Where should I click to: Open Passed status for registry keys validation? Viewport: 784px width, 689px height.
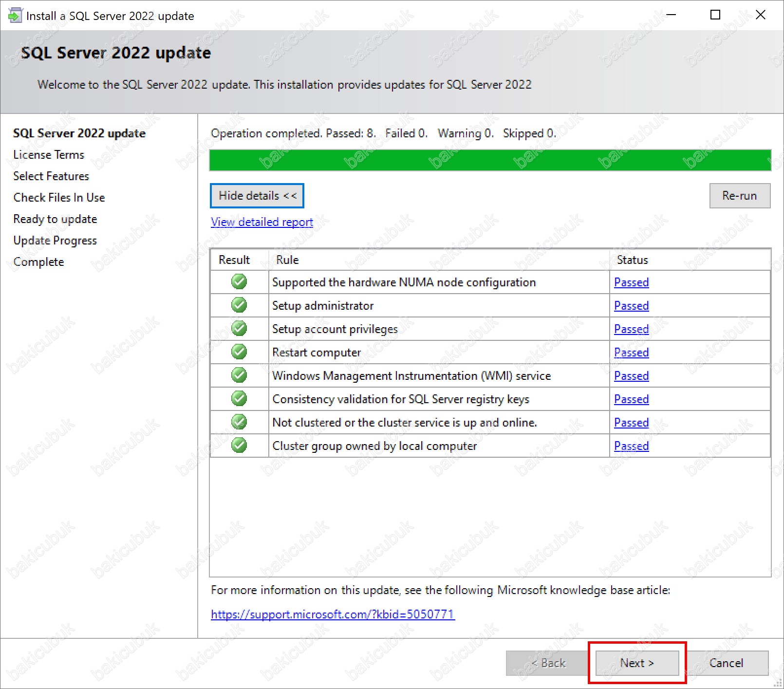[632, 399]
